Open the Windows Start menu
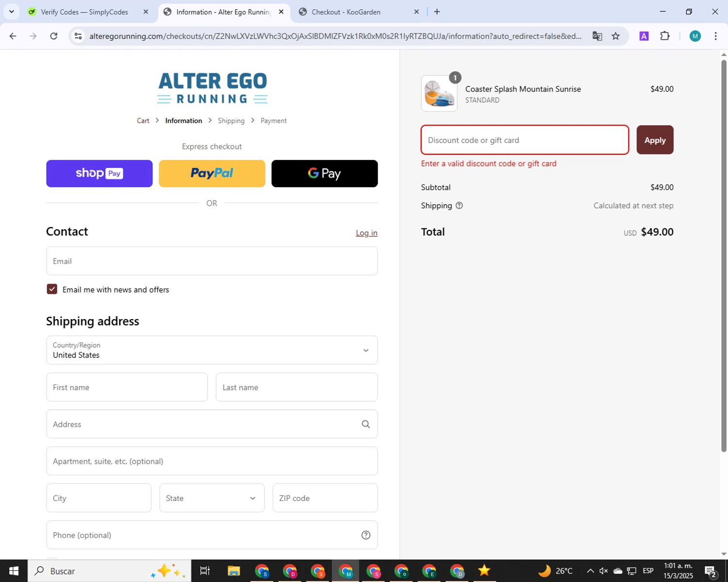 click(14, 571)
